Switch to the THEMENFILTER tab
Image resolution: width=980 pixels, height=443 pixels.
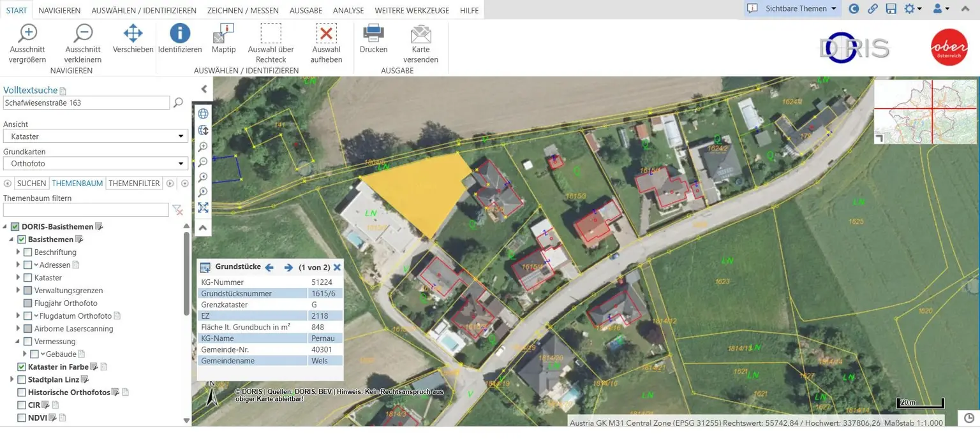click(134, 184)
